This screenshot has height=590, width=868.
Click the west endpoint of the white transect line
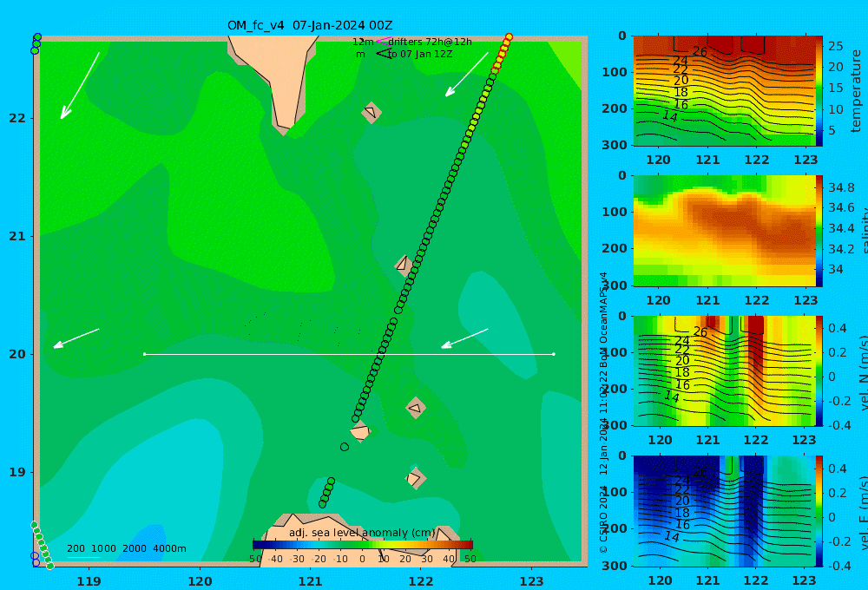[144, 354]
